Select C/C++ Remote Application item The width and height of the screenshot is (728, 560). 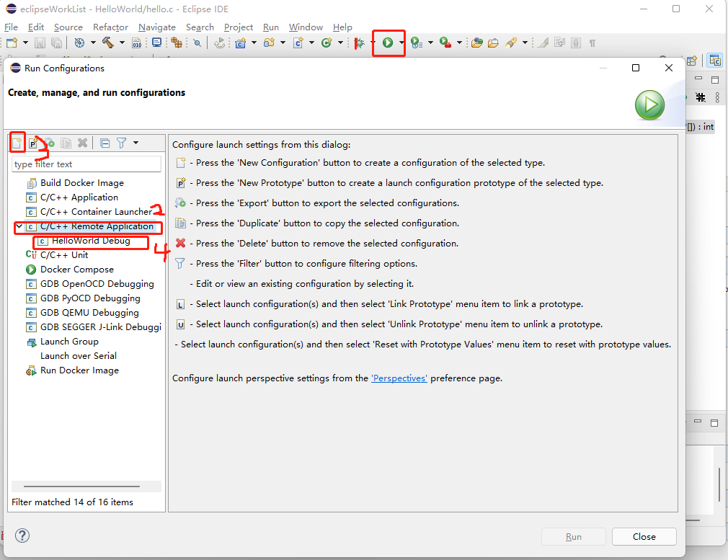[x=97, y=226]
